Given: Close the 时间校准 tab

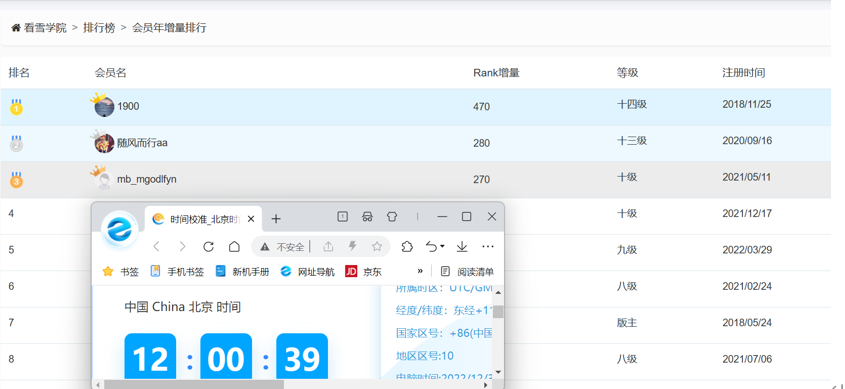Looking at the screenshot, I should [251, 219].
